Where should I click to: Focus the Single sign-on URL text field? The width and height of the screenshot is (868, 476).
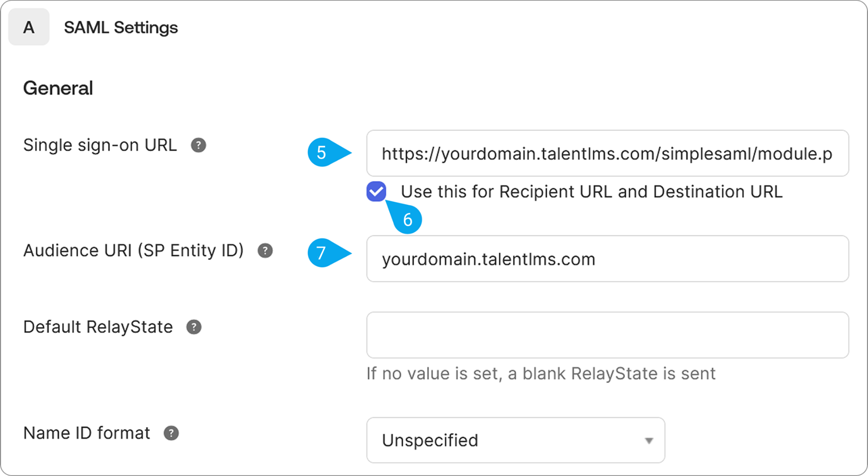click(x=607, y=153)
